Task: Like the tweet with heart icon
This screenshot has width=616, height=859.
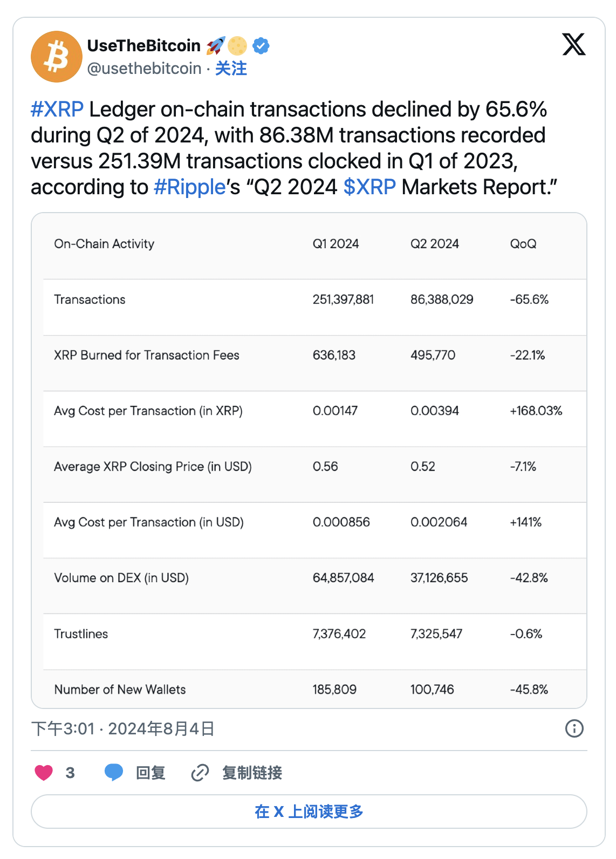Action: pos(44,773)
